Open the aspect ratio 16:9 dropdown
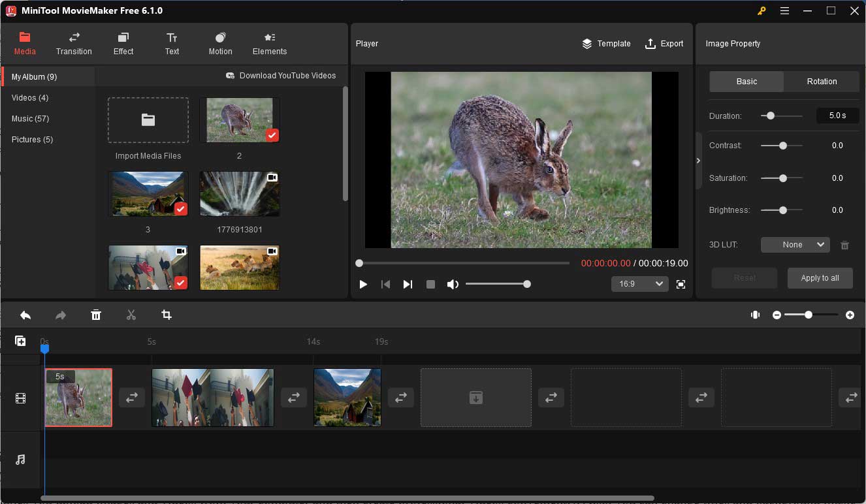The width and height of the screenshot is (866, 504). pos(639,283)
